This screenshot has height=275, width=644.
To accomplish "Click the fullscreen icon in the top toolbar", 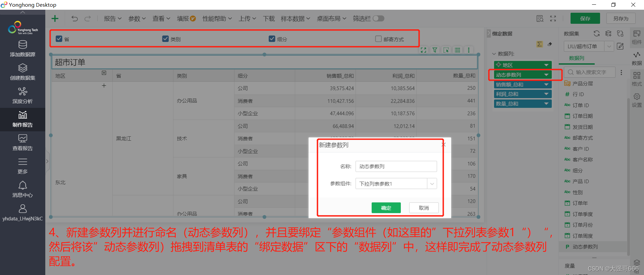I will click(553, 19).
